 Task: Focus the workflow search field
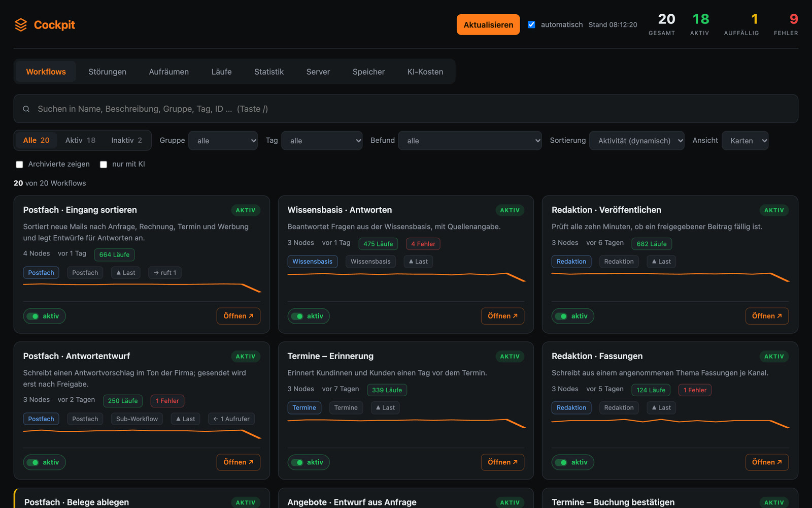pos(406,109)
